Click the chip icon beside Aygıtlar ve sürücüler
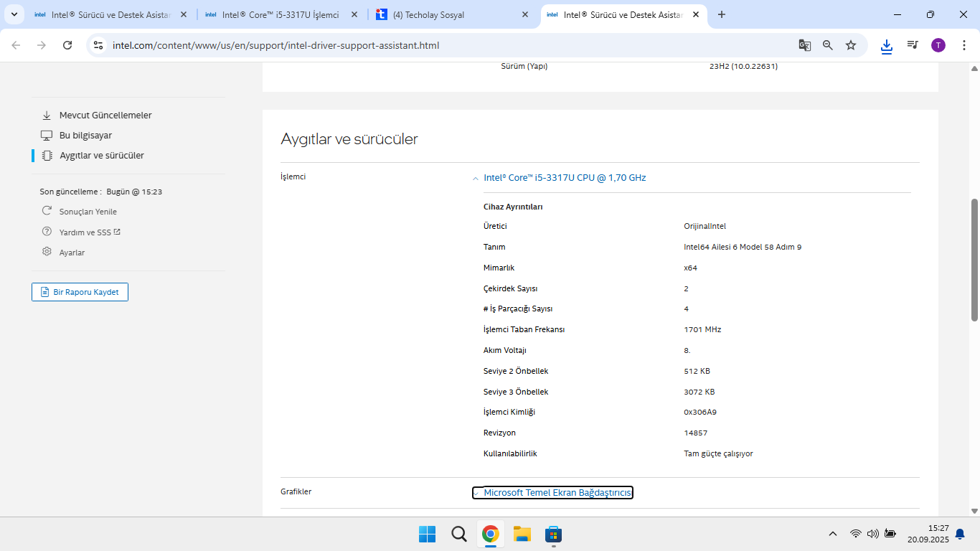Image resolution: width=980 pixels, height=551 pixels. click(x=47, y=155)
